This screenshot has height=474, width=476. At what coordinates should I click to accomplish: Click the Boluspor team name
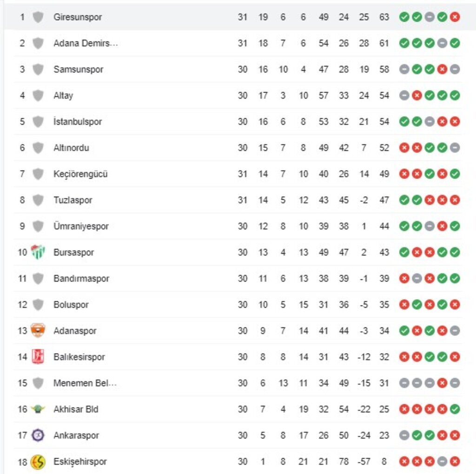click(x=71, y=305)
